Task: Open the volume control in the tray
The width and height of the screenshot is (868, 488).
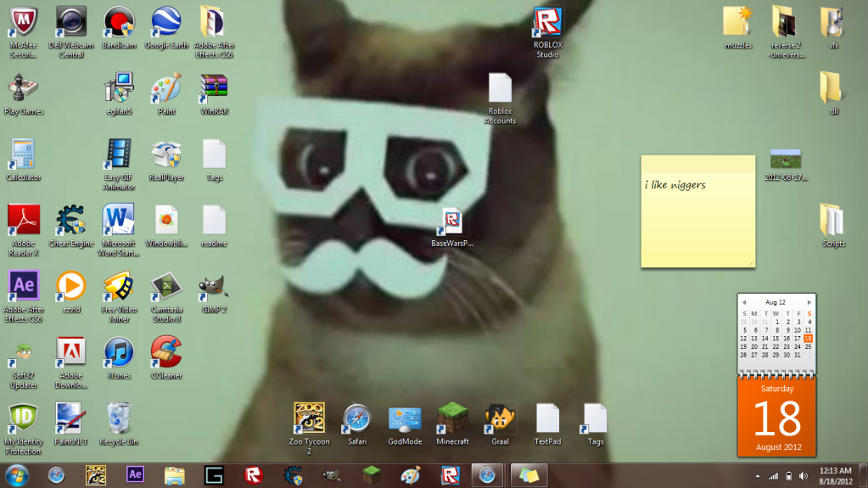Action: tap(804, 476)
